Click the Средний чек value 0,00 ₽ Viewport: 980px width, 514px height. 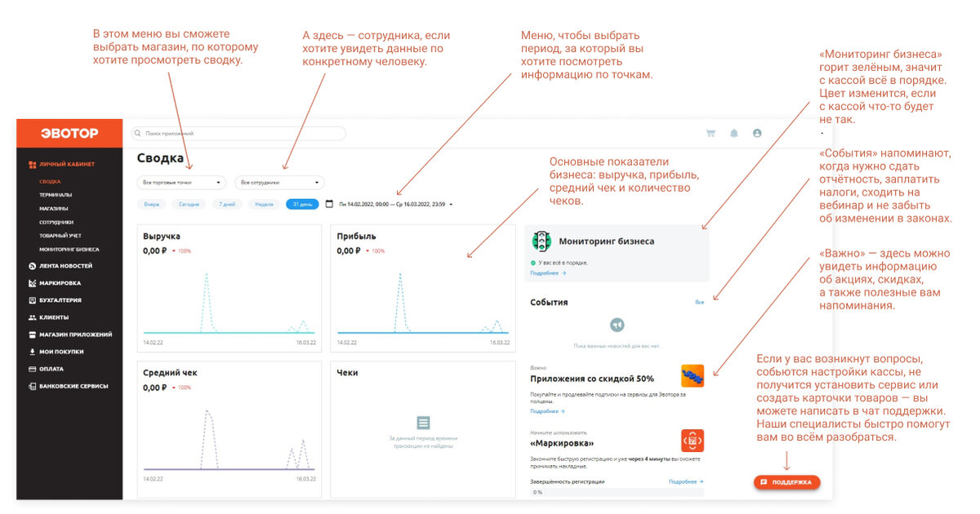click(x=154, y=388)
